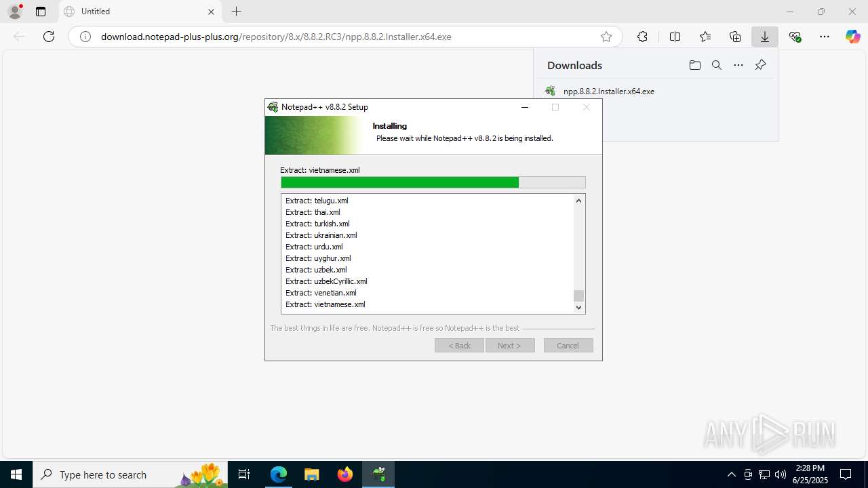Click the log list scrollbar thumb
This screenshot has height=488, width=868.
[578, 296]
